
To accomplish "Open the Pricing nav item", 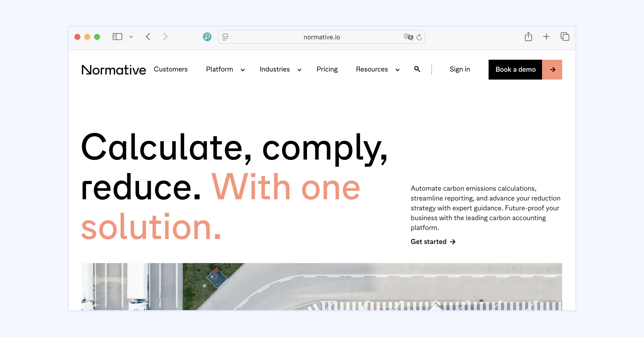I will click(x=327, y=69).
